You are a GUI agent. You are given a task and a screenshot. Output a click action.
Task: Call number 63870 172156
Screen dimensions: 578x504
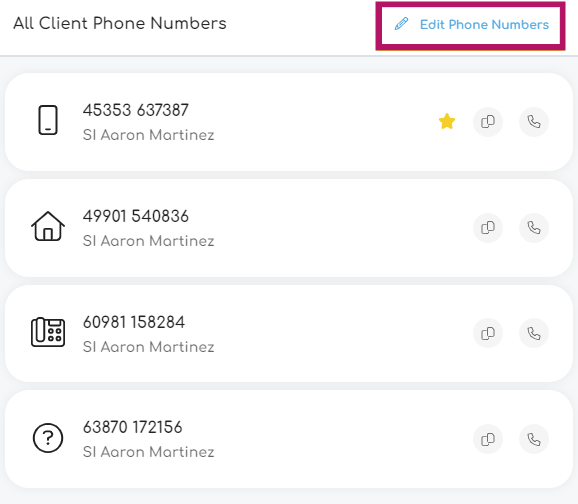pyautogui.click(x=534, y=439)
